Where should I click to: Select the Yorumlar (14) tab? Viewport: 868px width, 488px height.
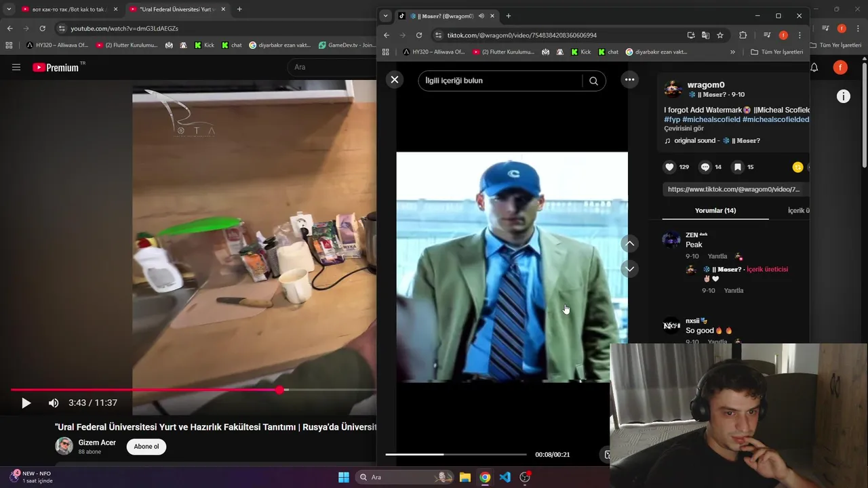click(x=715, y=211)
